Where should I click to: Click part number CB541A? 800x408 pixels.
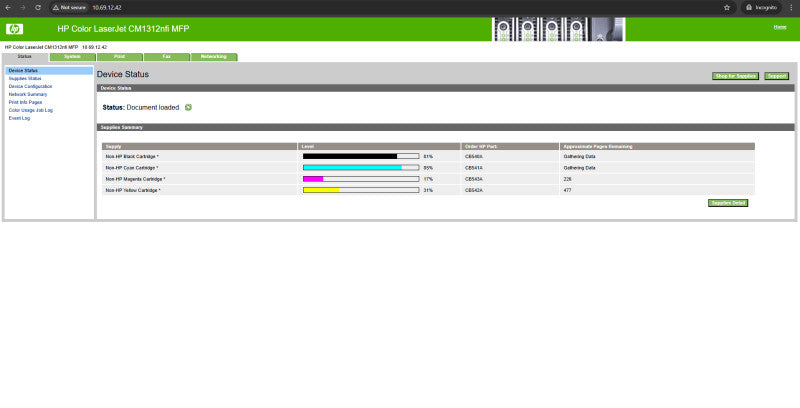pyautogui.click(x=473, y=168)
